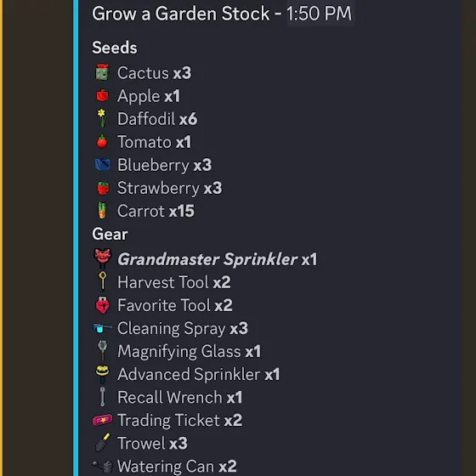Click the Cactus seed icon

102,72
